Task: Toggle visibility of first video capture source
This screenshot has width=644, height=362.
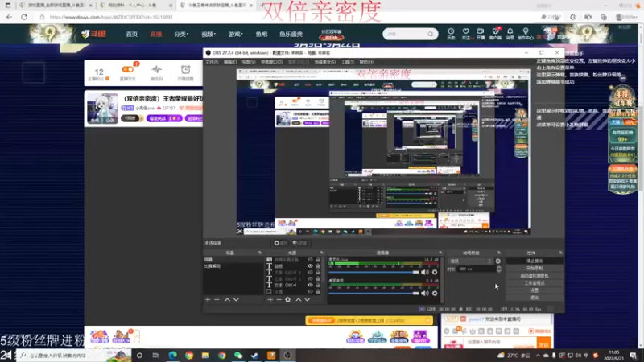Action: point(310,260)
